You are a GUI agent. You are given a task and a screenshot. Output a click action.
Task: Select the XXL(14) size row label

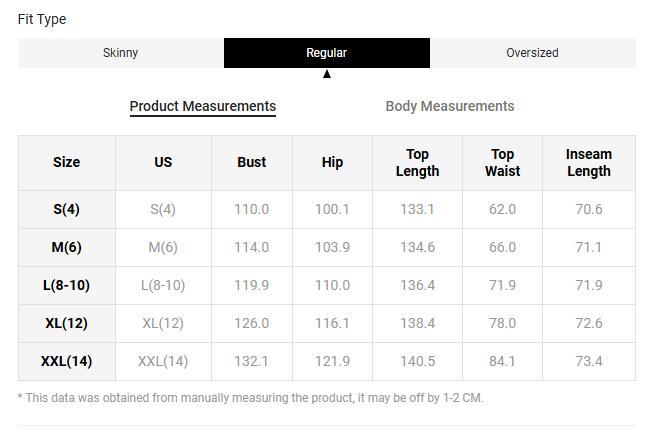coord(67,361)
